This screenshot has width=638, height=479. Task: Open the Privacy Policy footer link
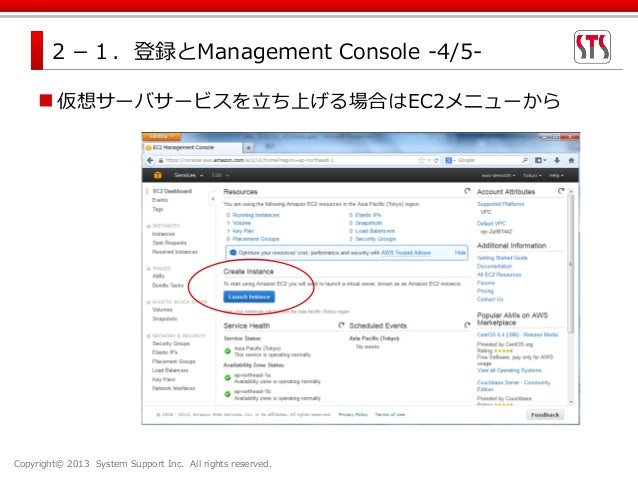click(x=353, y=415)
